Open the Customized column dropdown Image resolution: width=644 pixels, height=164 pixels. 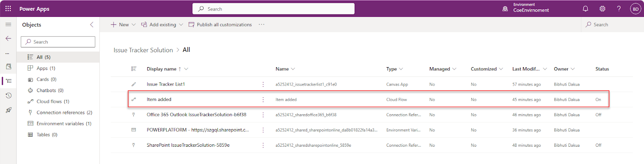[487, 69]
